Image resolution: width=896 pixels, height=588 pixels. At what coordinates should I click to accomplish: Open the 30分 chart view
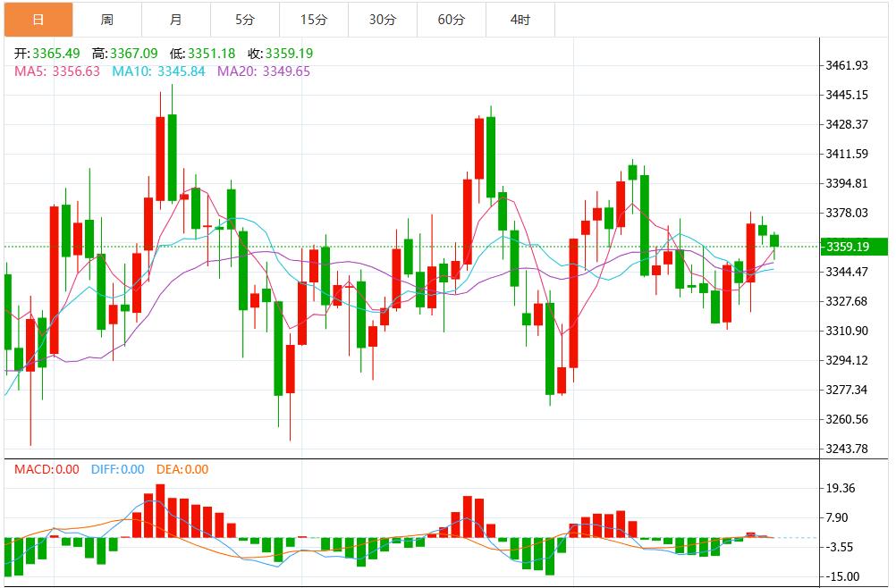383,18
